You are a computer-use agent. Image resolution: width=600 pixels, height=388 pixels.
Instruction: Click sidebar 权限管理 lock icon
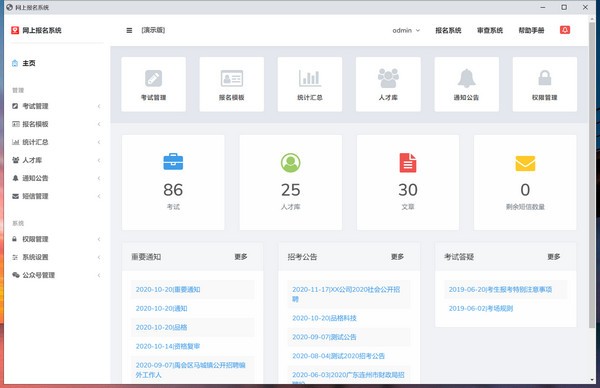coord(15,239)
